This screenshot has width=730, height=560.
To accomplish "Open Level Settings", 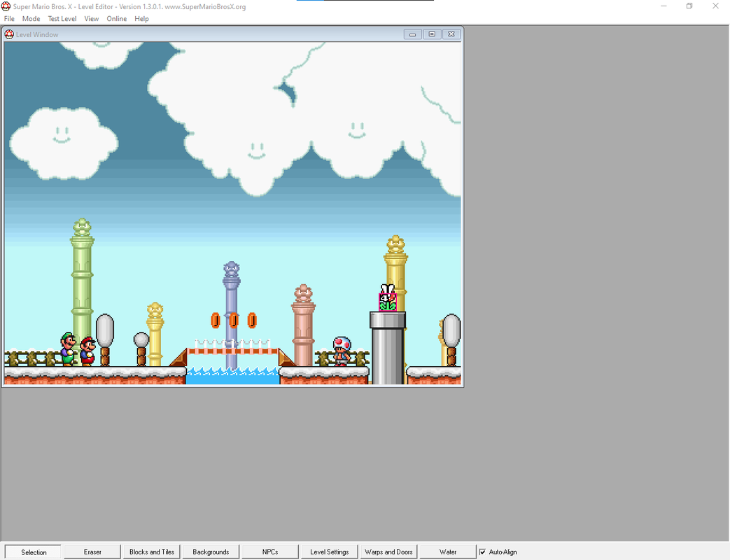I will [x=329, y=552].
